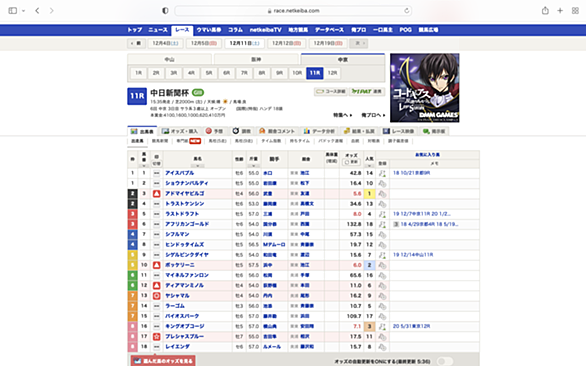
Task: Click the Code Geass DMM GAMES ad
Action: [425, 88]
